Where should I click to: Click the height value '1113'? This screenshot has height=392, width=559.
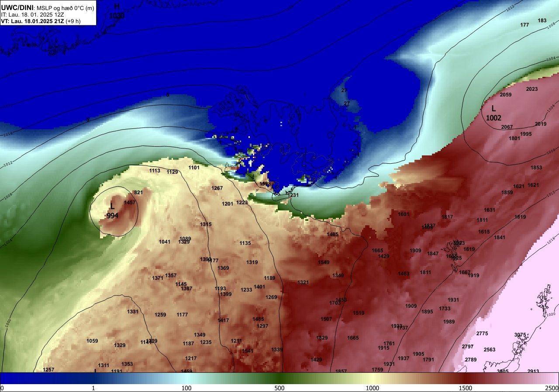[x=155, y=171]
